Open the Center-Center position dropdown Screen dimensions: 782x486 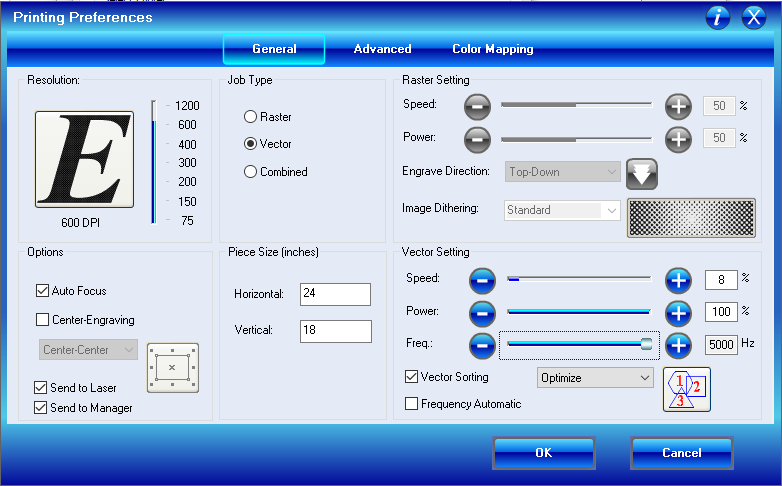point(88,350)
